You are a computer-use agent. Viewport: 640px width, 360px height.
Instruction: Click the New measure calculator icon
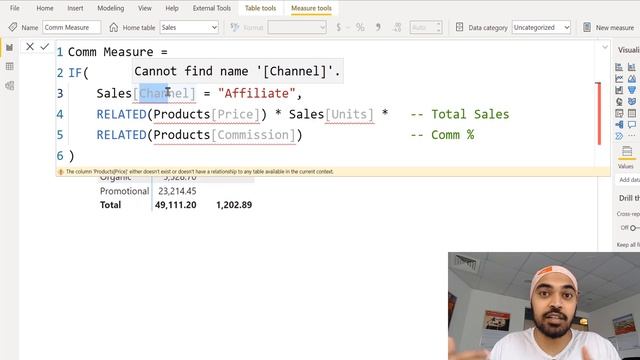click(587, 27)
